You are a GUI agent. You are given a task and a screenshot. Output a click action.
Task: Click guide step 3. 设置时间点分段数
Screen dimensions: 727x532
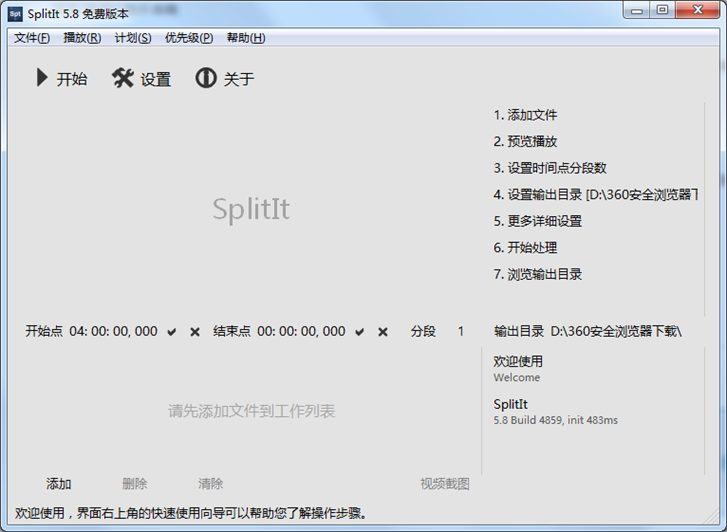pyautogui.click(x=550, y=168)
